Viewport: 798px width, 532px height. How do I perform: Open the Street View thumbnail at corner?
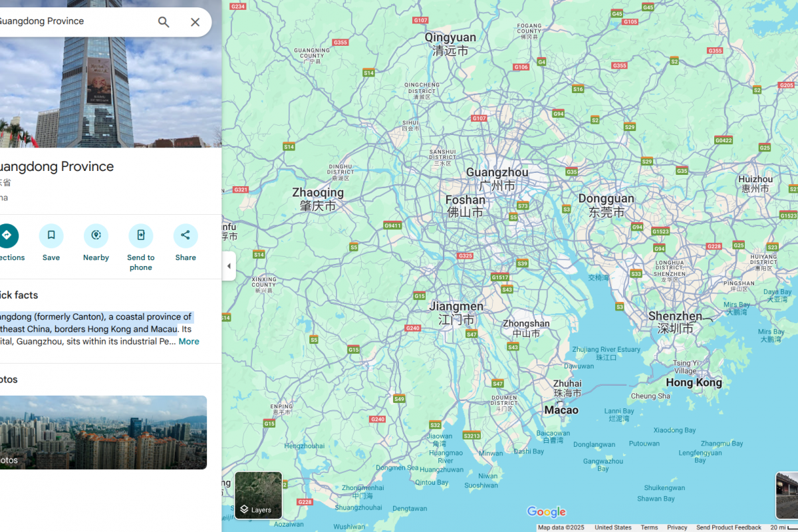click(787, 495)
